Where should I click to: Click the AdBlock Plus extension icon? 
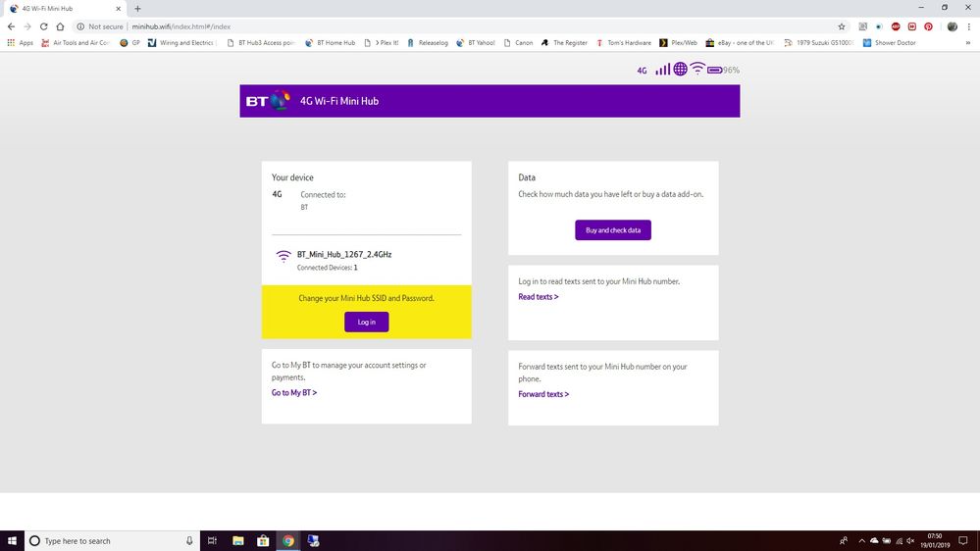(896, 26)
